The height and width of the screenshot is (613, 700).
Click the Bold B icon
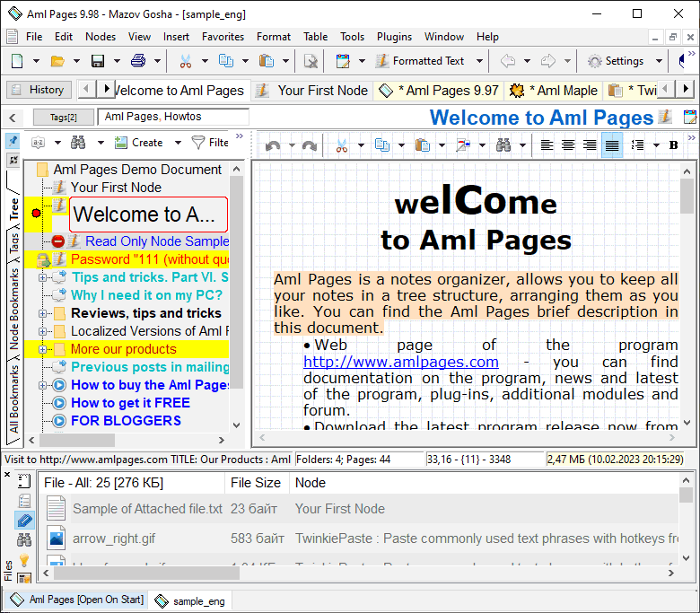click(673, 145)
